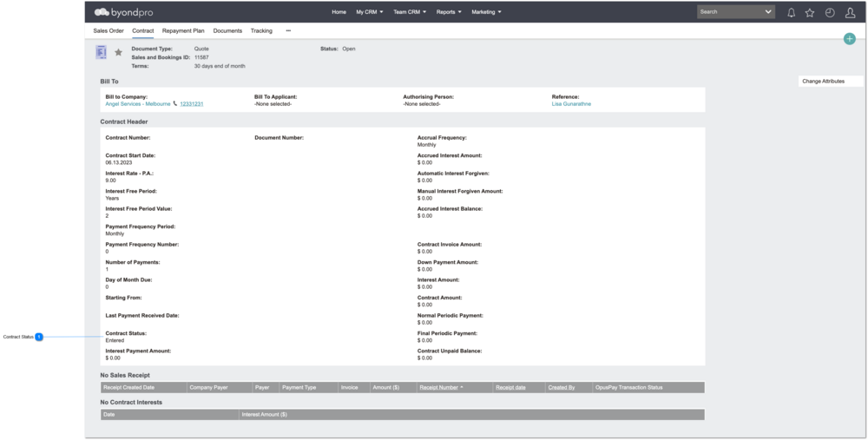Screen dimensions: 868x440
Task: Sort by Receipt Number column
Action: tap(441, 387)
